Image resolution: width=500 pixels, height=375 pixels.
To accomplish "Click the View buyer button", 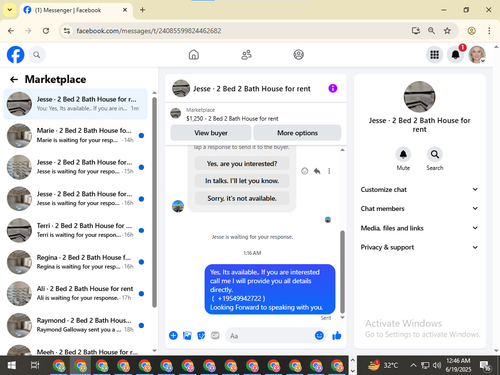I will click(x=211, y=133).
